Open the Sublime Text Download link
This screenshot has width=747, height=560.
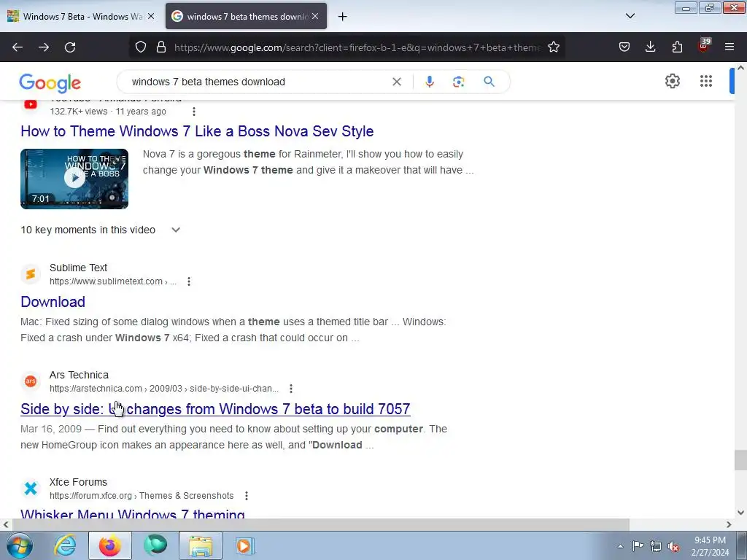(x=53, y=302)
